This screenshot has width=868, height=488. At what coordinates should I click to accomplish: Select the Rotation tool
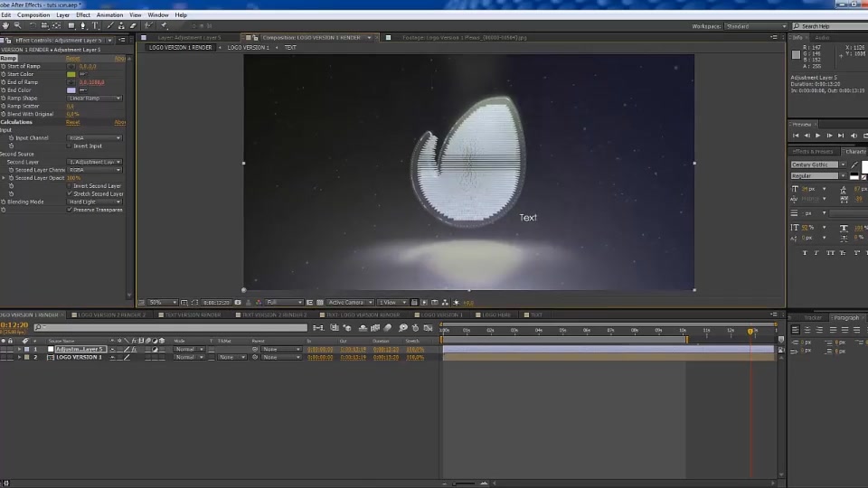tap(33, 25)
